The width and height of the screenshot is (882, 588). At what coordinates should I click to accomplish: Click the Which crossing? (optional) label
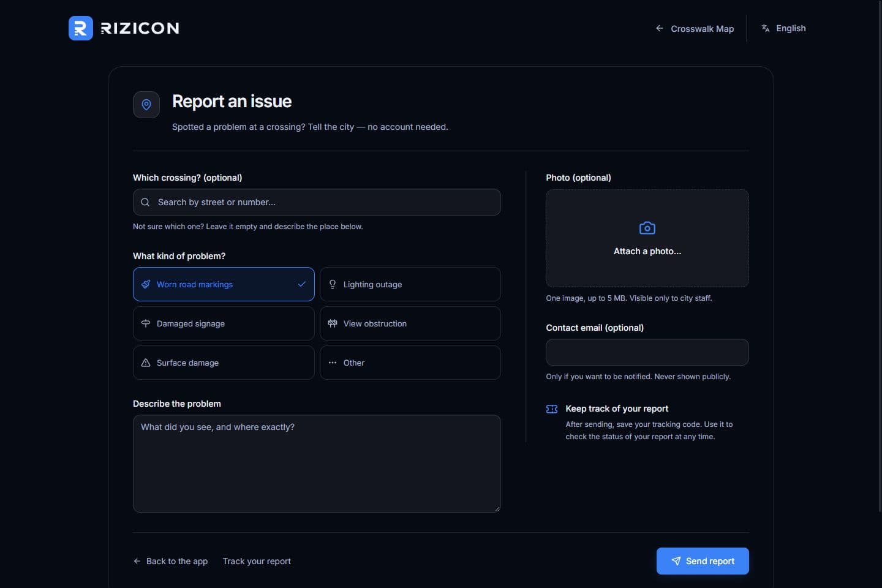[187, 178]
